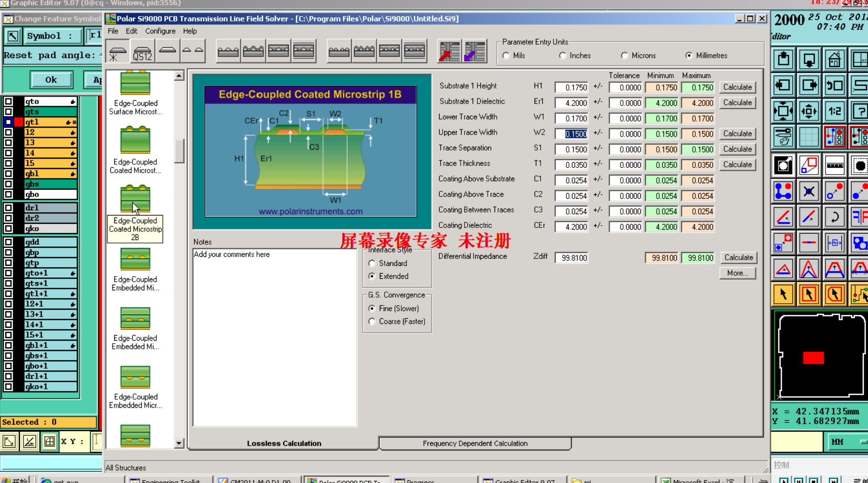Screen dimensions: 868x483
Task: Click the Symbol arrow icon in Change Feature Symbol
Action: tap(13, 36)
